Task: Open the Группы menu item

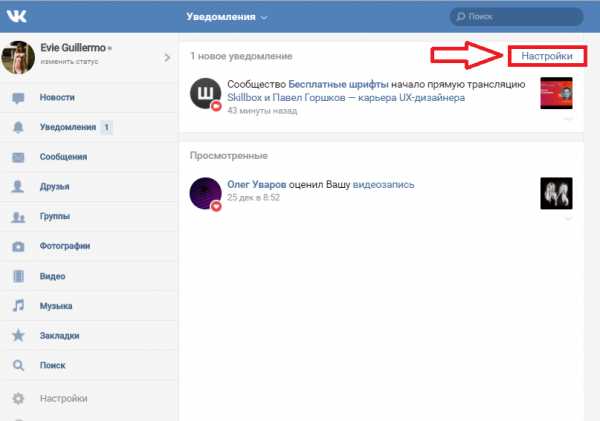Action: 89,217
